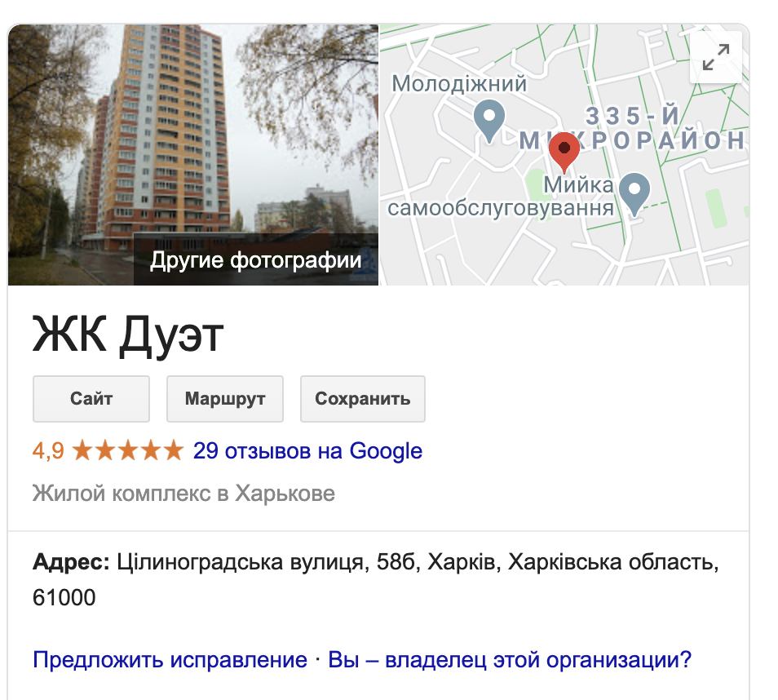Open the Другие фотографии photo overlay
Screen dimensions: 778x700
256,259
